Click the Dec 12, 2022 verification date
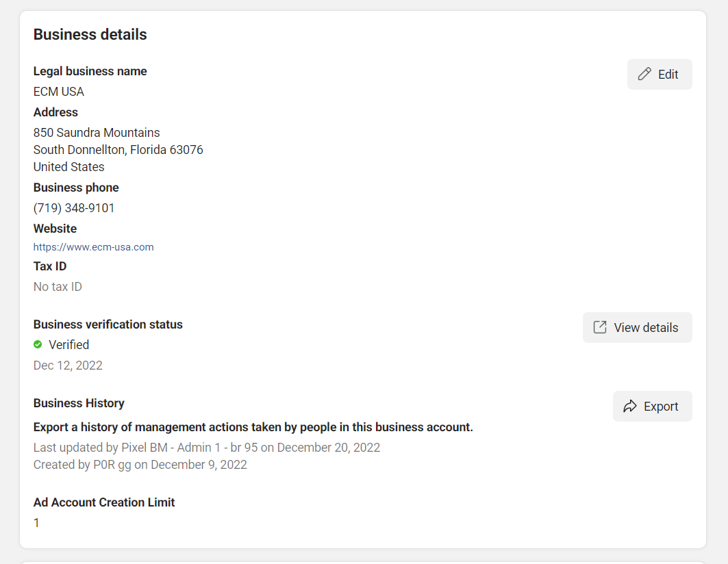728x564 pixels. [x=68, y=366]
